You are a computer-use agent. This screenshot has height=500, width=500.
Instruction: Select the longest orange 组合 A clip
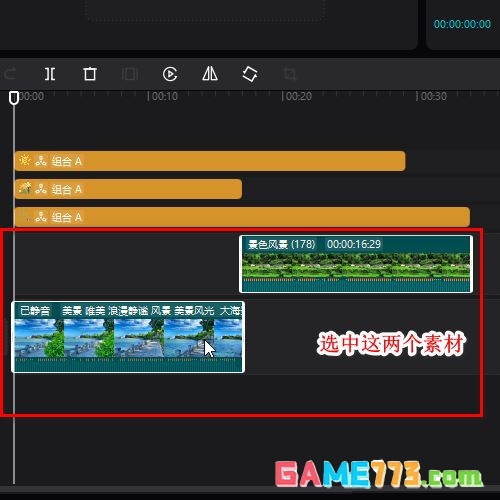(x=242, y=217)
